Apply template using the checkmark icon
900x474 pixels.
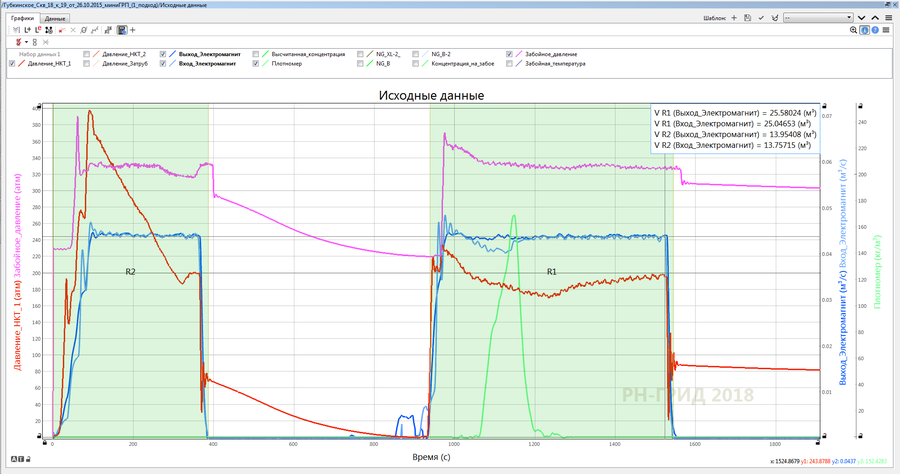coord(761,18)
